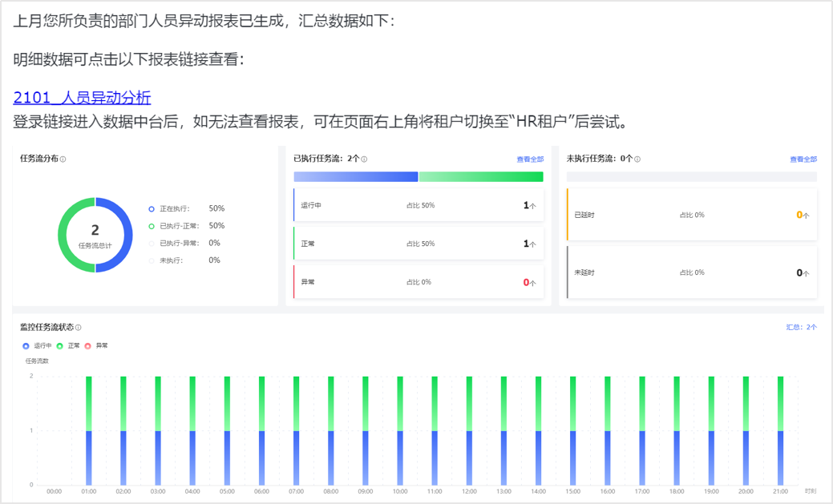Click the bar at 12:00 in chart

(x=469, y=431)
